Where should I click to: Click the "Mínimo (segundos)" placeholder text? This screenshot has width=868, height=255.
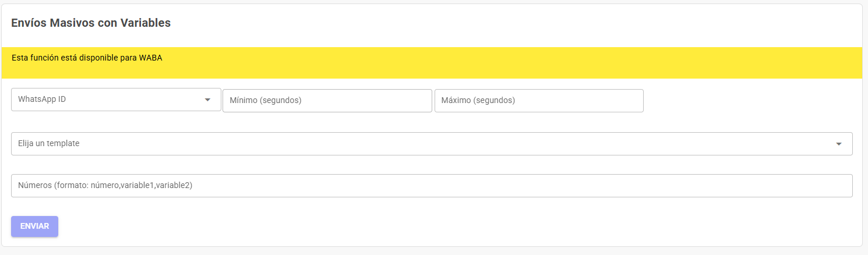[x=266, y=101]
